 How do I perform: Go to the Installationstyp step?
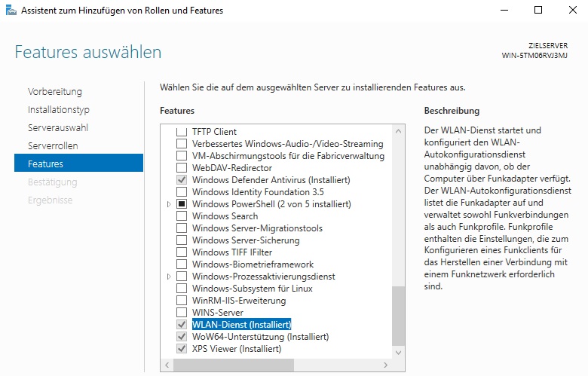coord(59,110)
